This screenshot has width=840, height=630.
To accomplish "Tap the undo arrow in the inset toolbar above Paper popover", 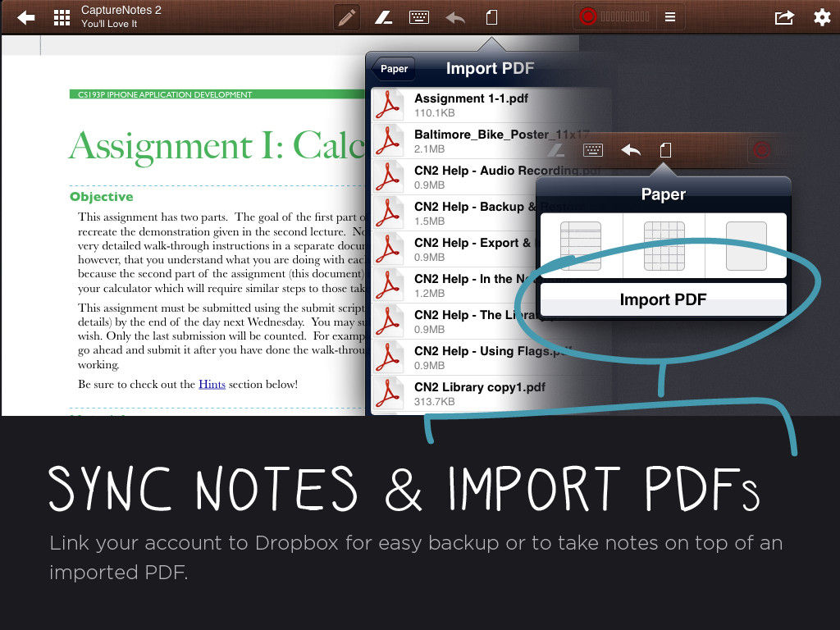I will [x=631, y=150].
